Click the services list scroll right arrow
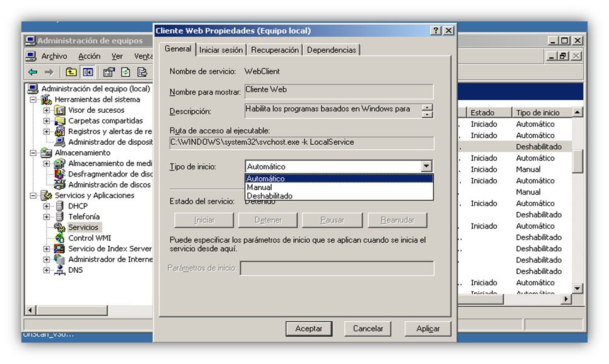This screenshot has height=364, width=609. 566,299
